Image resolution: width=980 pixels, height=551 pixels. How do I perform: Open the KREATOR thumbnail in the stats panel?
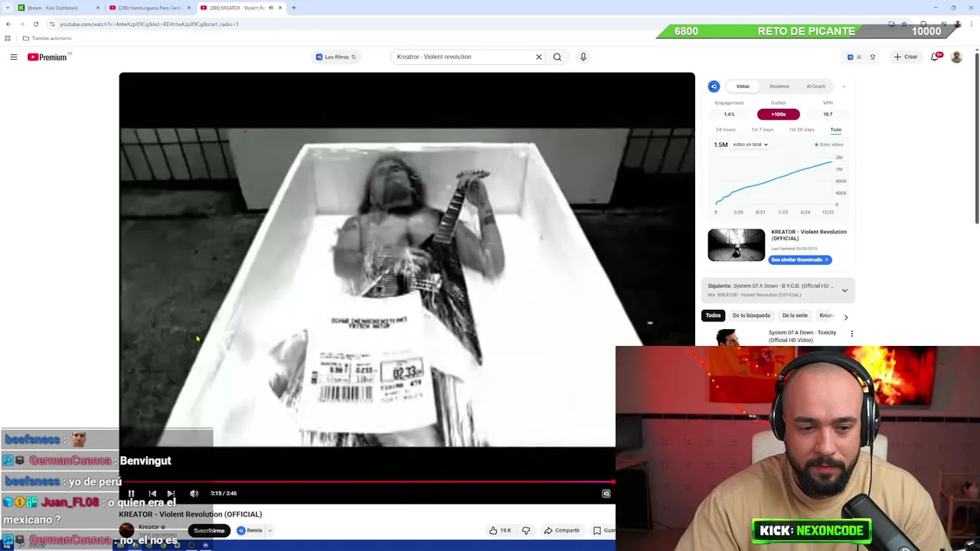[736, 245]
